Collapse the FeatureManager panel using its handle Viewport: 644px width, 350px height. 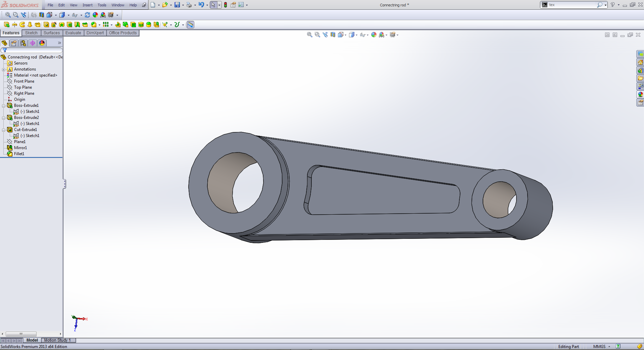[64, 184]
